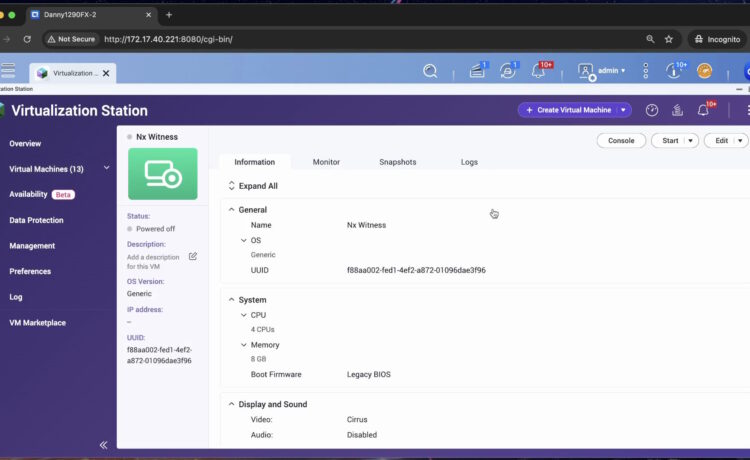
Task: Click the Incognito indicator
Action: coord(717,39)
